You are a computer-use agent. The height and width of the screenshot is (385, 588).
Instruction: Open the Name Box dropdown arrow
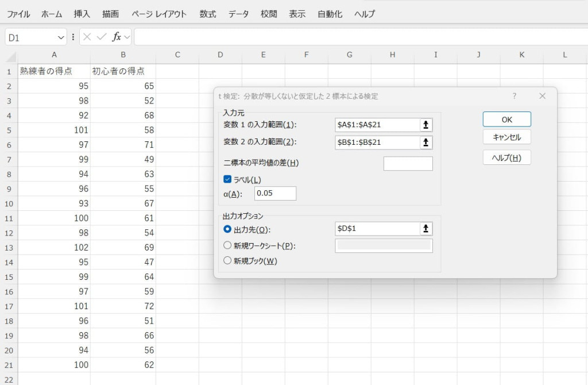pyautogui.click(x=61, y=37)
